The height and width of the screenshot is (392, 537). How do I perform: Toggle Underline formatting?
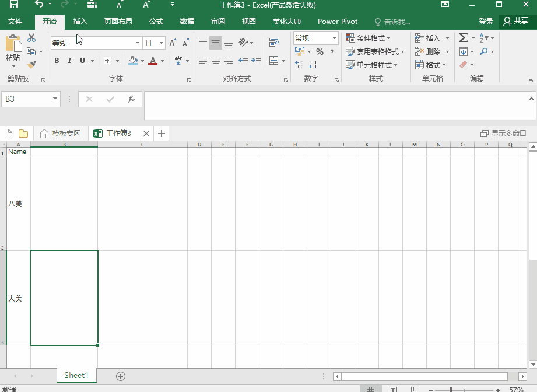coord(82,61)
